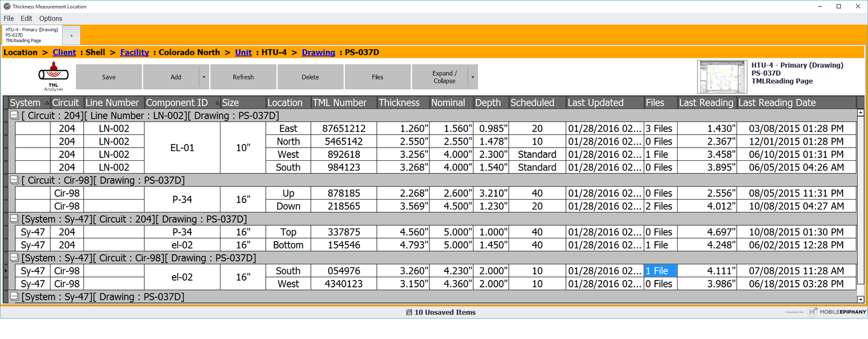Click the Save button
868x339 pixels.
tap(109, 77)
